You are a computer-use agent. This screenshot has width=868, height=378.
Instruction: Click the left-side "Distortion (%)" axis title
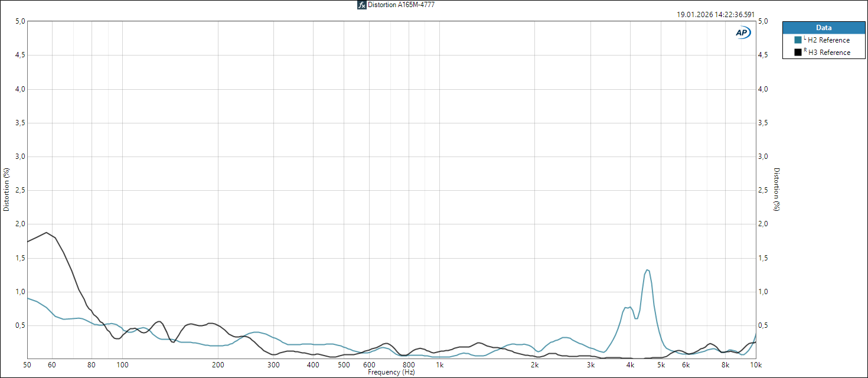tap(6, 190)
